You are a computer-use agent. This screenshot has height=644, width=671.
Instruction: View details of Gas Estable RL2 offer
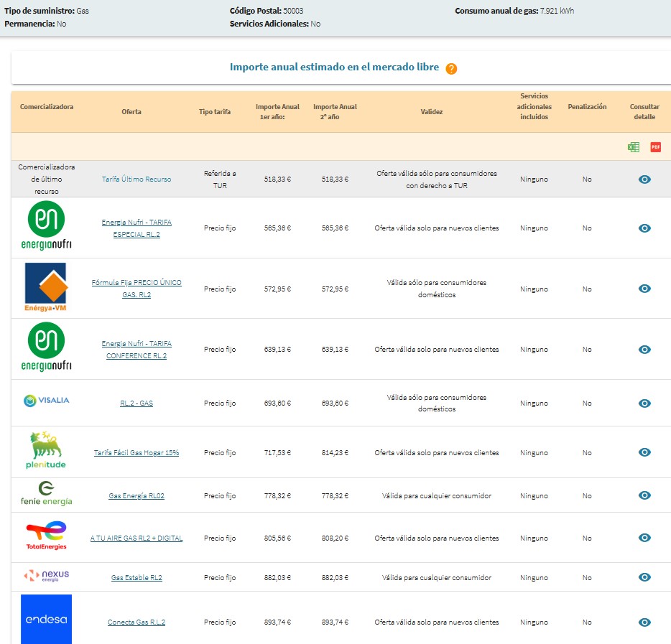pos(644,577)
